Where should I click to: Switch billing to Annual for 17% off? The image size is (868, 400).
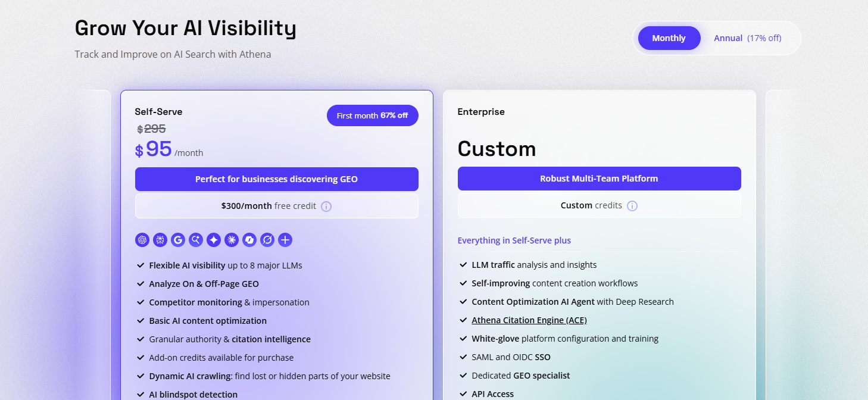click(x=747, y=37)
